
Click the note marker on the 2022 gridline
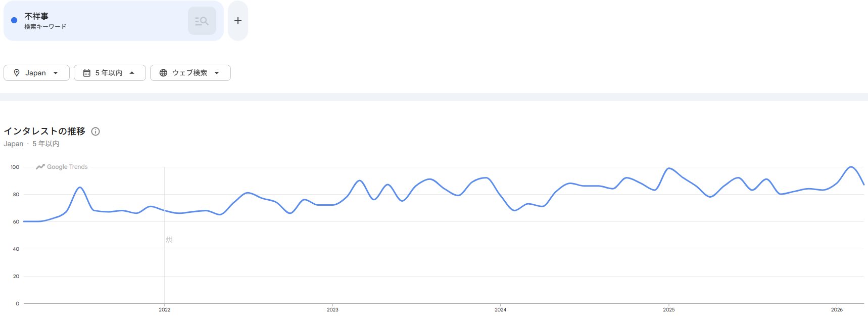[x=169, y=240]
